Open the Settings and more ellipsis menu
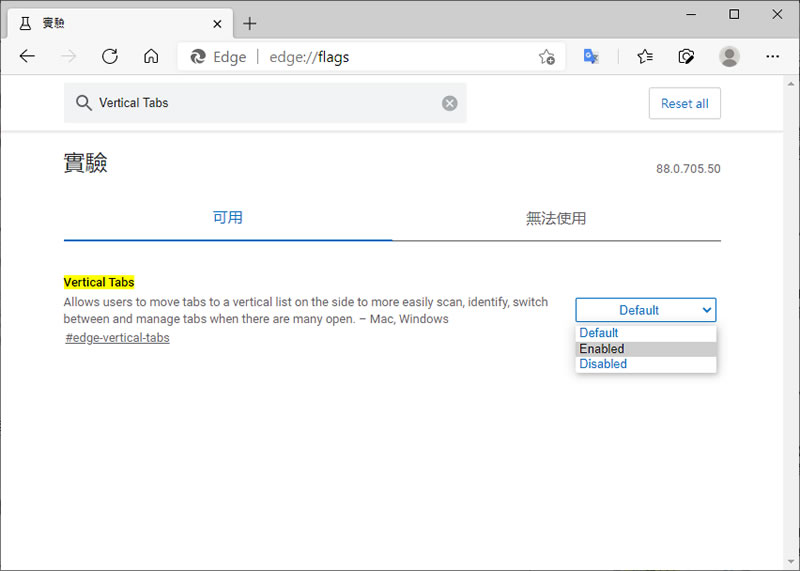 772,56
